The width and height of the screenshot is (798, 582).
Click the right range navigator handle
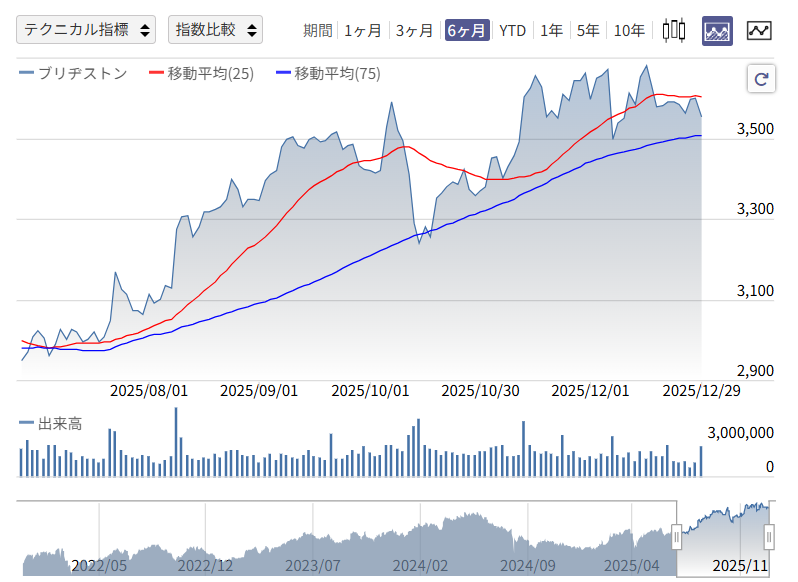click(769, 538)
